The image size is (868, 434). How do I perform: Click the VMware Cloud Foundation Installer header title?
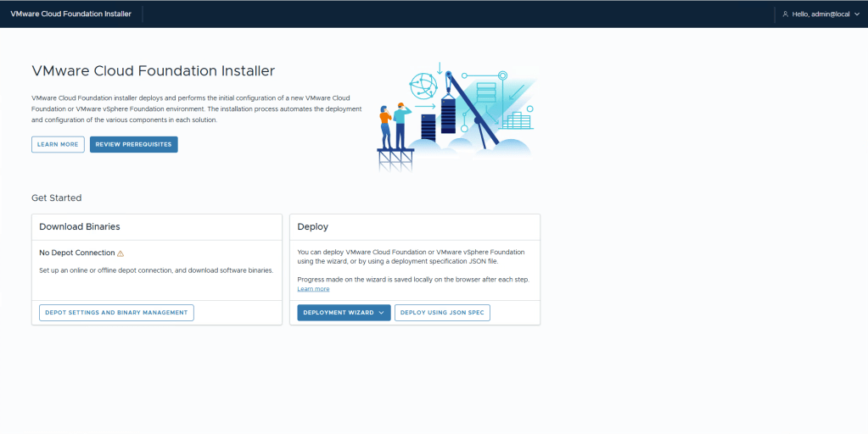pos(71,14)
